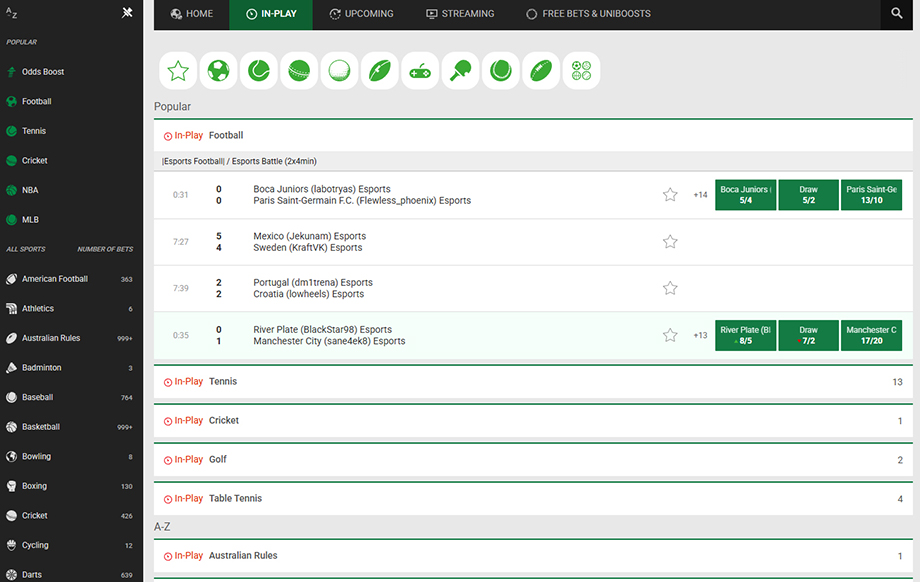Expand the In-Play Australian Rules section
The image size is (920, 582).
coord(533,556)
